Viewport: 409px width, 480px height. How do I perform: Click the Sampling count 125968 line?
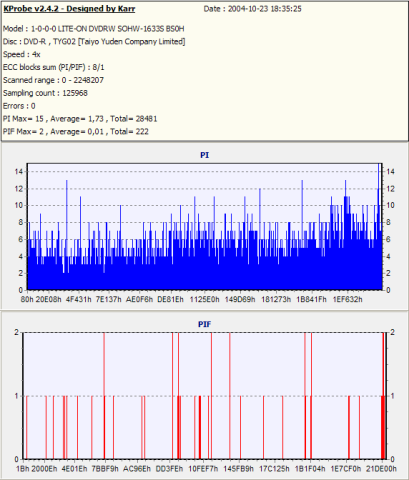point(45,93)
